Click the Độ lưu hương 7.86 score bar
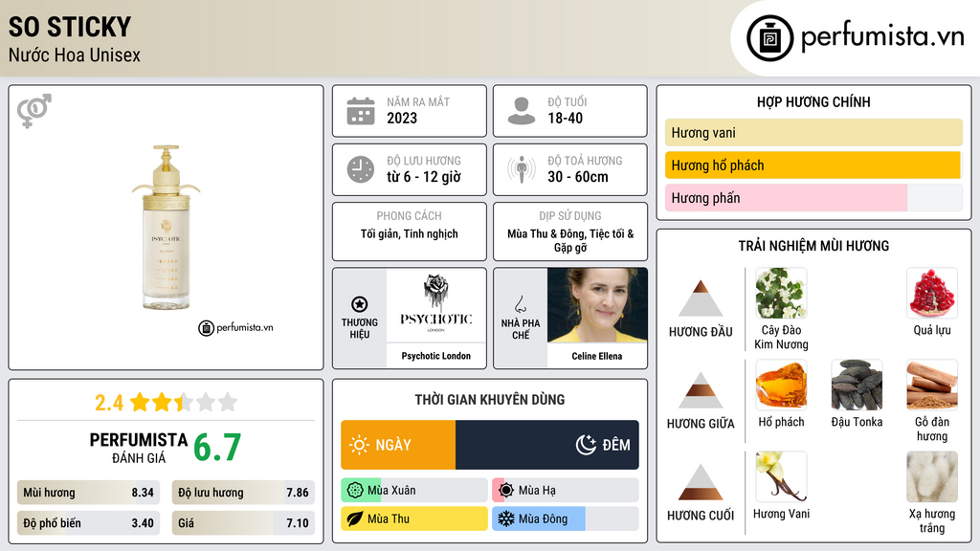 [243, 493]
